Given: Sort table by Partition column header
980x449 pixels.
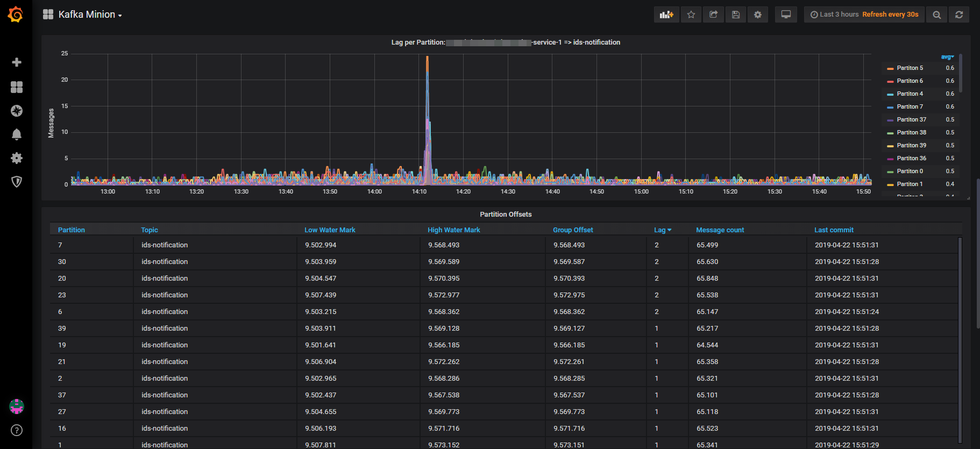Looking at the screenshot, I should click(x=72, y=230).
